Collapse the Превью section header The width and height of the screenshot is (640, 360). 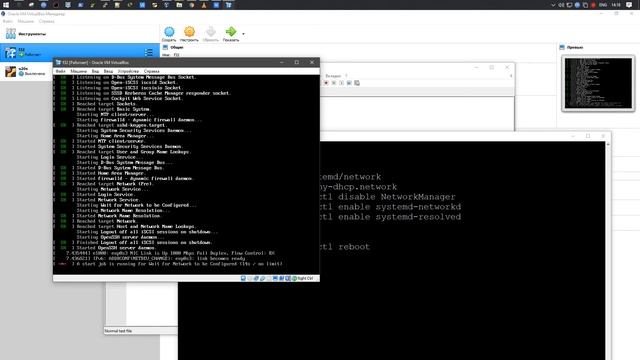[575, 47]
